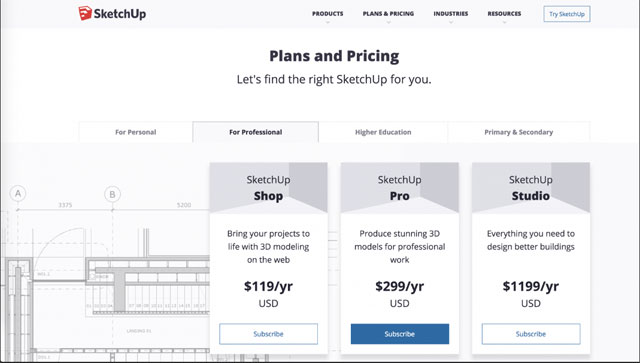
Task: Click the SketchUp Pro card header
Action: 400,188
